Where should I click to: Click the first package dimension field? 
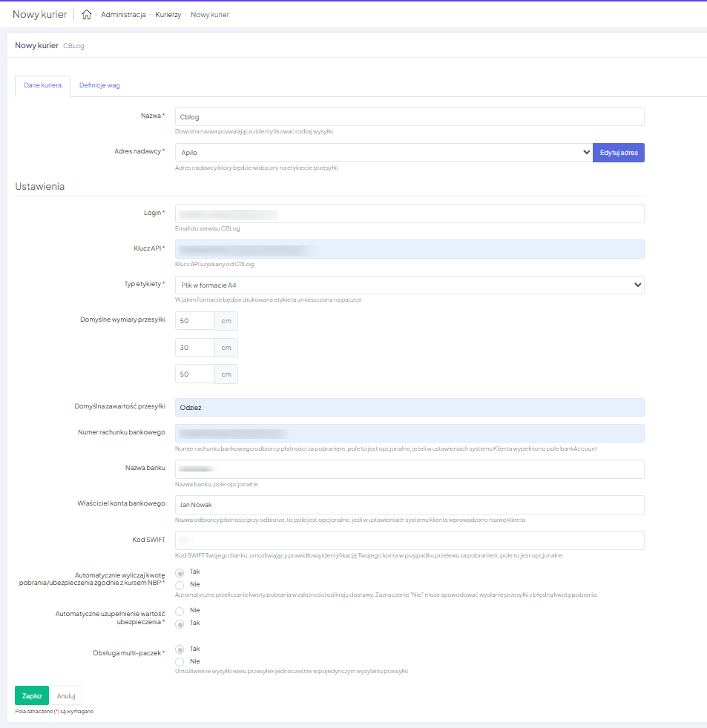195,321
